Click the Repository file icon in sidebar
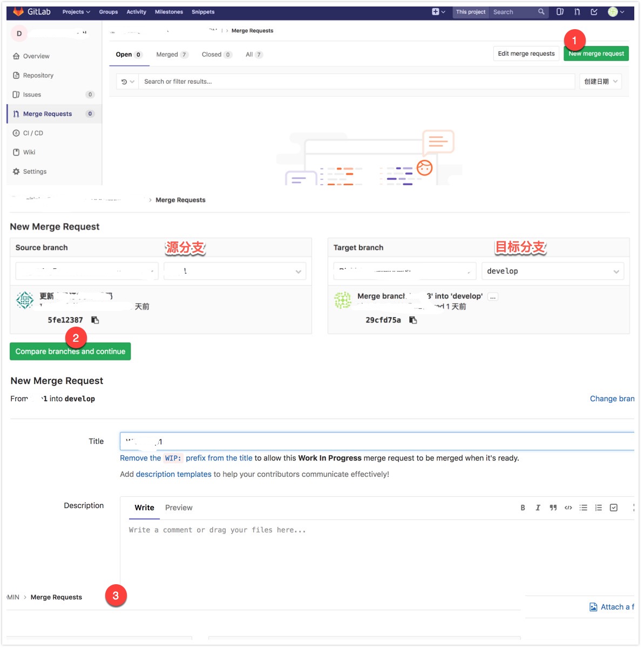The height and width of the screenshot is (649, 644). pyautogui.click(x=16, y=76)
